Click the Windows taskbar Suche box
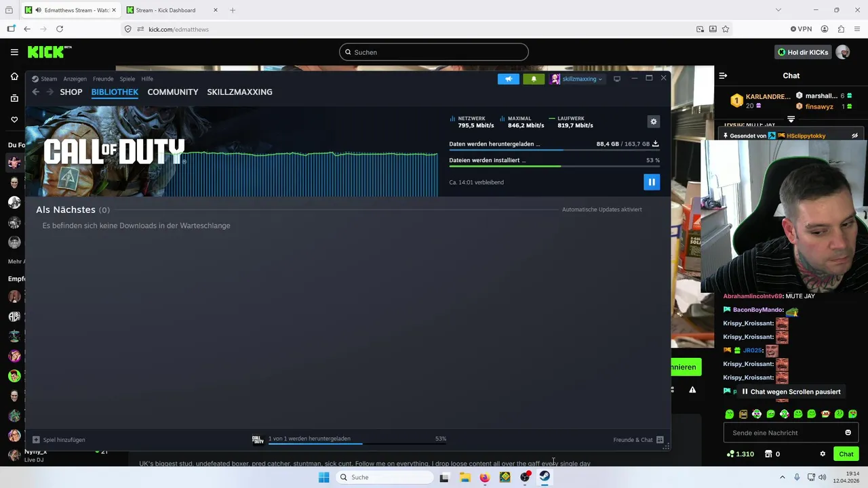Image resolution: width=868 pixels, height=488 pixels. click(384, 477)
